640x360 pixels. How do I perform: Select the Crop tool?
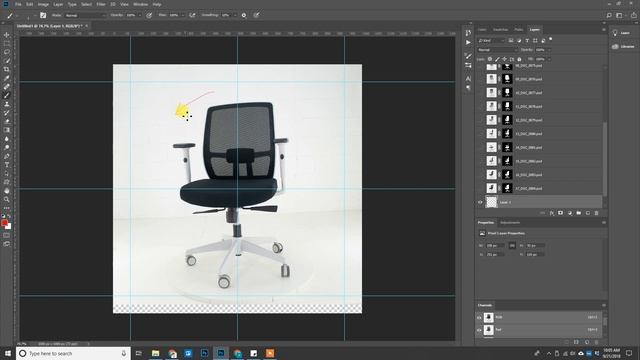pos(7,69)
